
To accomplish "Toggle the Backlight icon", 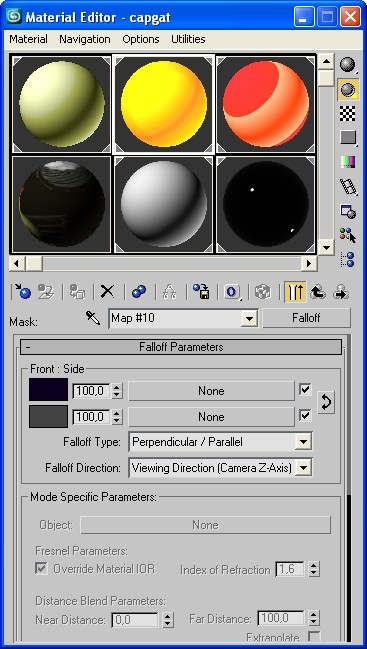I will click(x=348, y=89).
